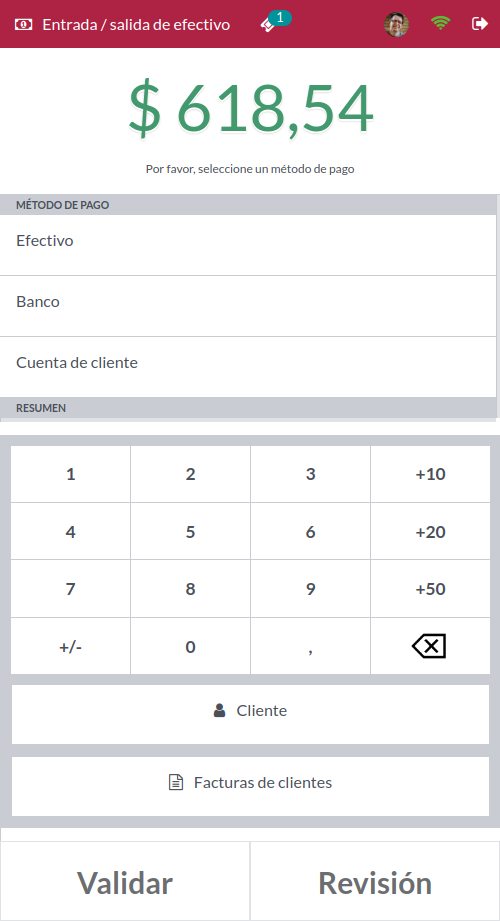Click the user avatar in header

[x=396, y=24]
